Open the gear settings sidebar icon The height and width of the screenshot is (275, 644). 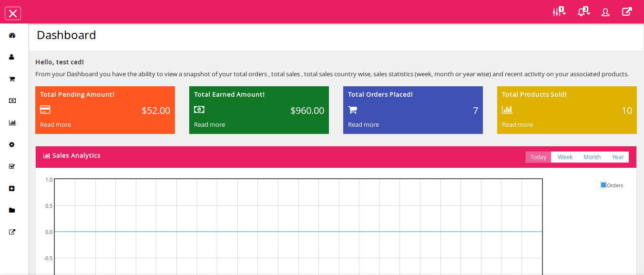point(12,144)
